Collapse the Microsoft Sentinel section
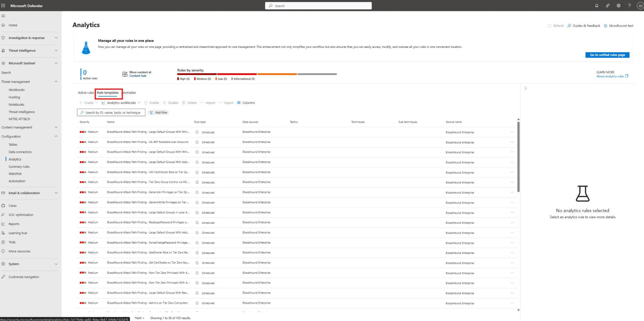644x321 pixels. tap(56, 63)
